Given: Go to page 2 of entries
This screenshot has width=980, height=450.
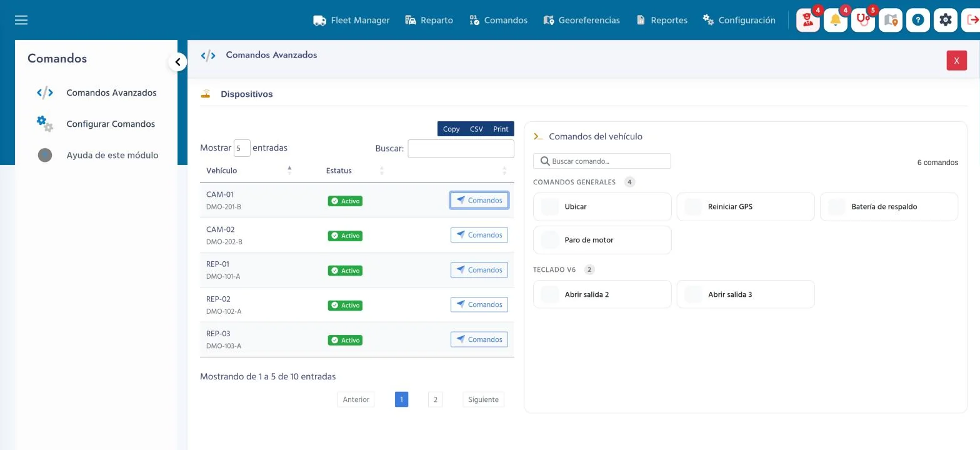Looking at the screenshot, I should click(x=436, y=399).
